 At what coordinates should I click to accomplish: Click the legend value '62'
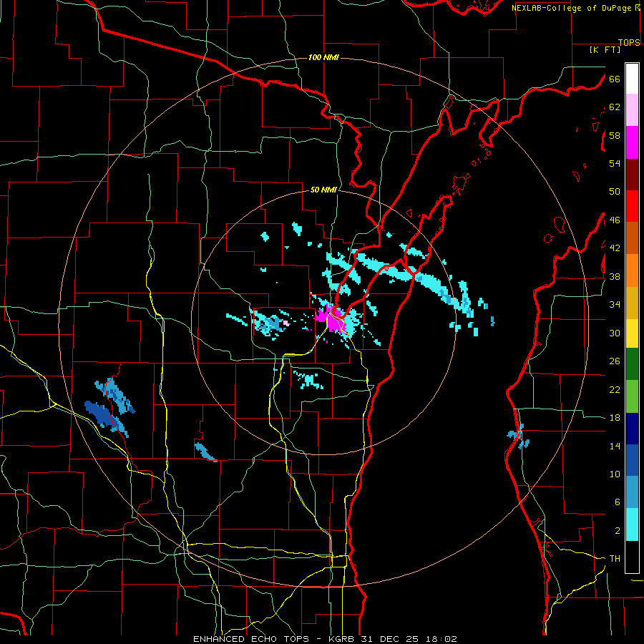point(615,107)
